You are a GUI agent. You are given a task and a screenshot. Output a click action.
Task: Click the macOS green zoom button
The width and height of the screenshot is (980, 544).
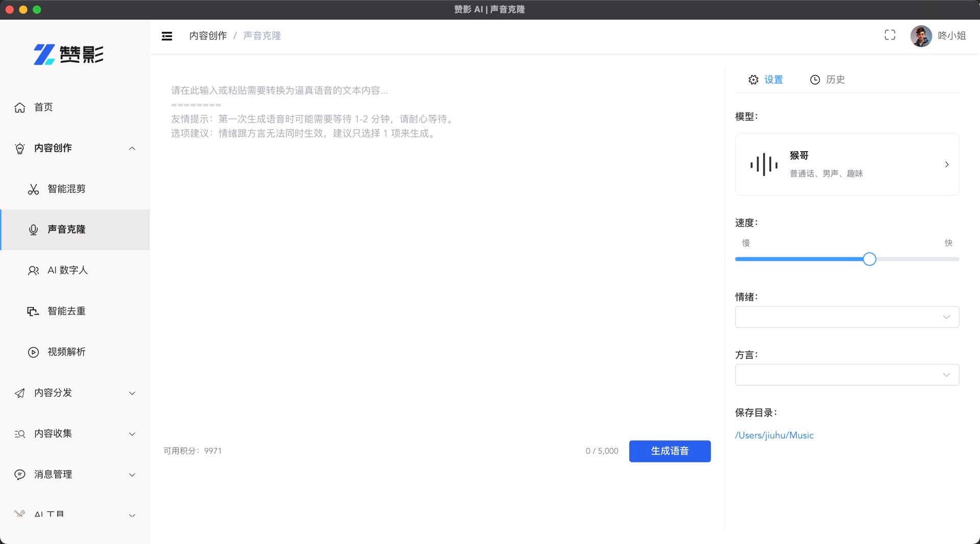37,10
